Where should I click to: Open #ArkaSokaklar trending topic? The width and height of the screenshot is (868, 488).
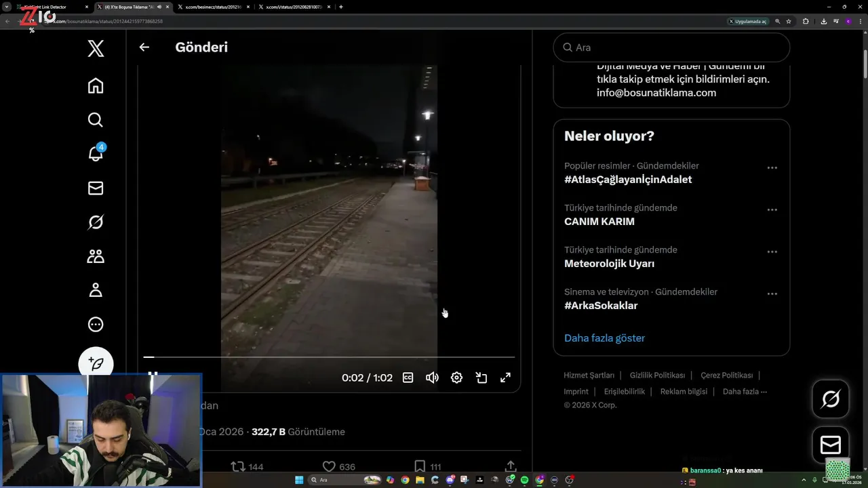(x=601, y=306)
